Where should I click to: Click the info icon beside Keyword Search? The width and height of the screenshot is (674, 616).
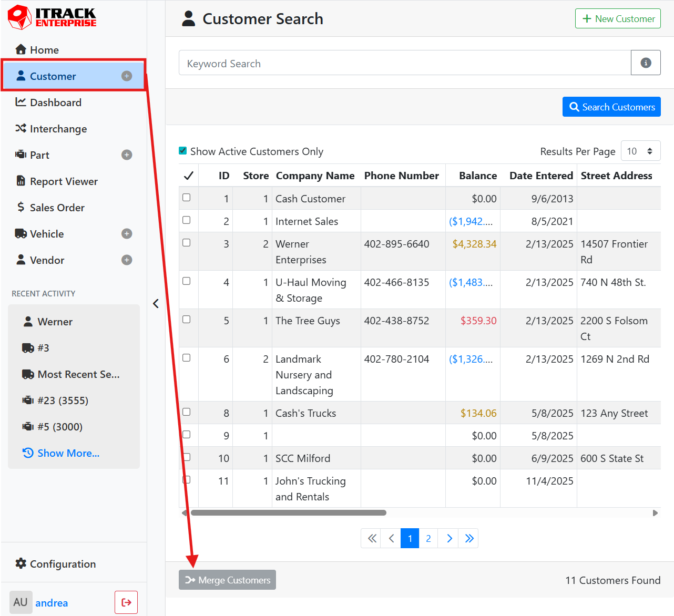[646, 63]
